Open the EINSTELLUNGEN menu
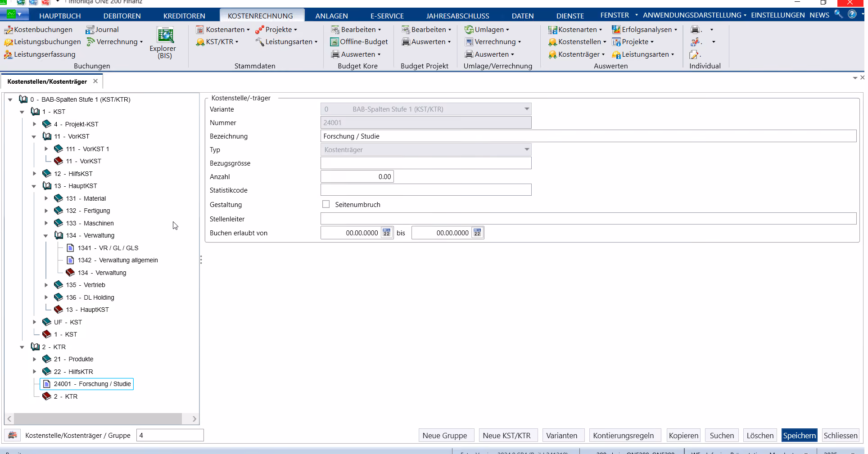 (x=778, y=15)
